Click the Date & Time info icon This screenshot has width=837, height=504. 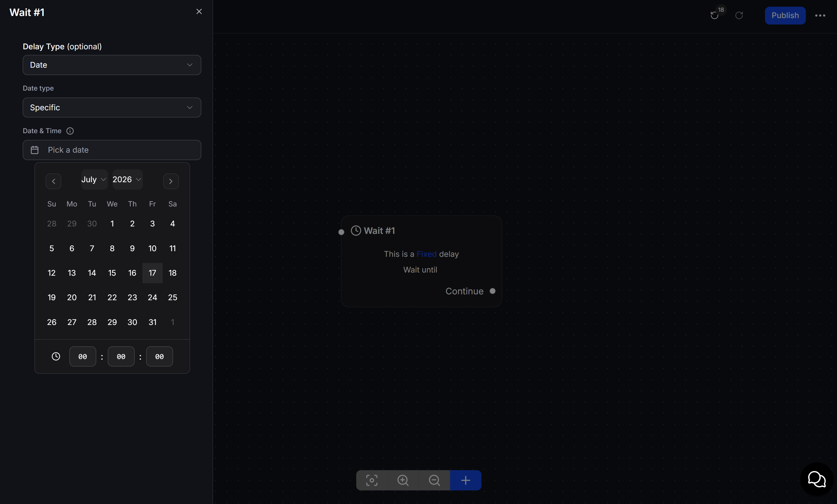pyautogui.click(x=70, y=131)
